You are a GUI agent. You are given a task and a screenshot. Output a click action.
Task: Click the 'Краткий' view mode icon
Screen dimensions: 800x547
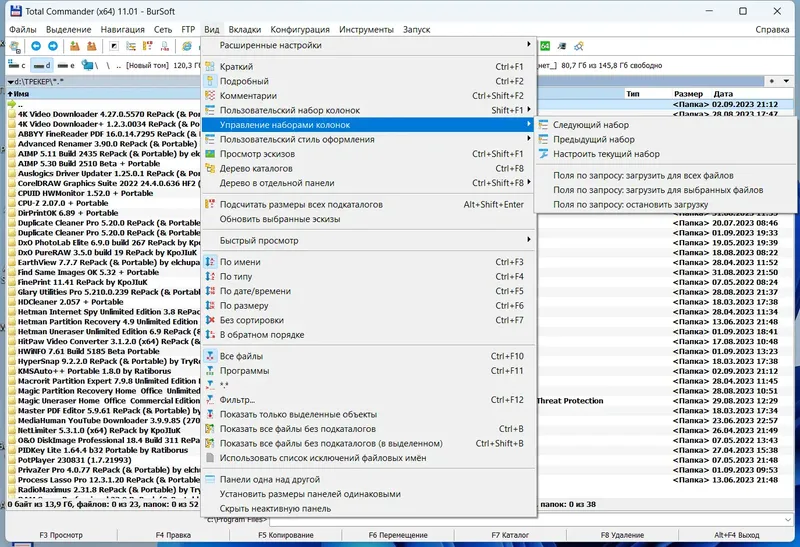[210, 66]
